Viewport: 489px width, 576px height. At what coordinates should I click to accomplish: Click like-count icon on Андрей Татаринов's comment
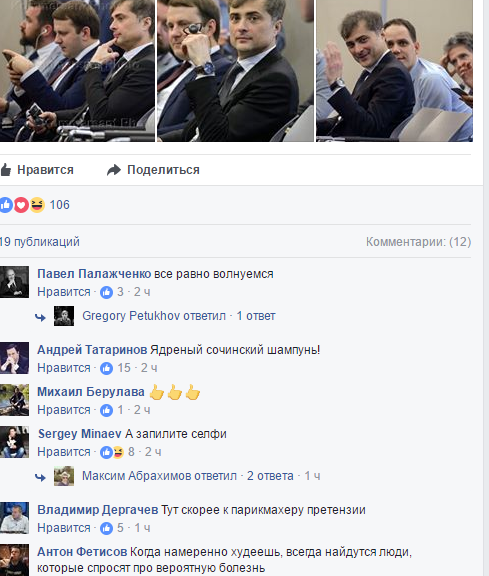pos(107,368)
